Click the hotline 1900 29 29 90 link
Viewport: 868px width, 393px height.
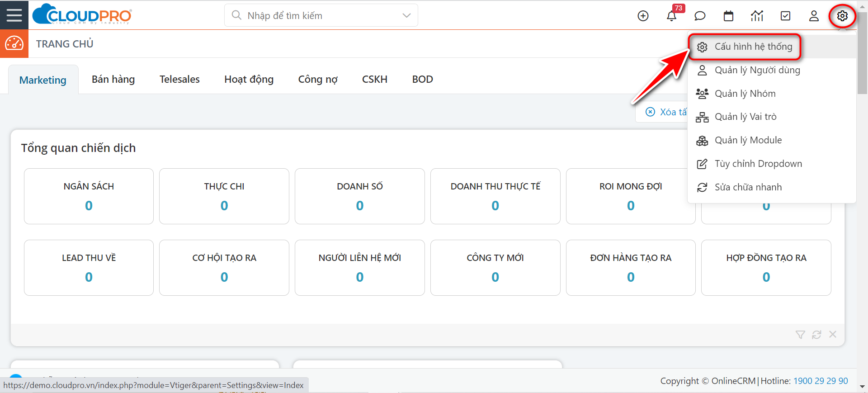tap(821, 381)
